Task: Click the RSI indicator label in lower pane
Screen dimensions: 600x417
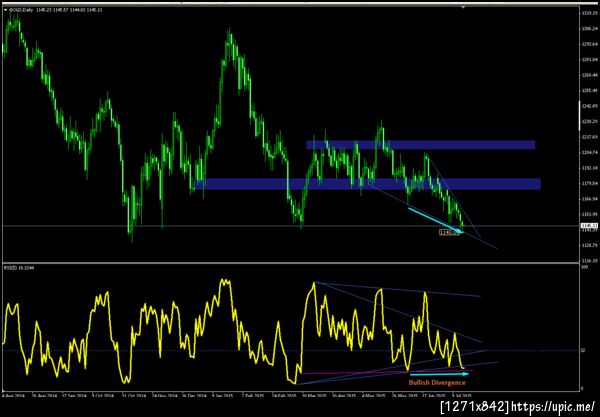Action: tap(19, 268)
